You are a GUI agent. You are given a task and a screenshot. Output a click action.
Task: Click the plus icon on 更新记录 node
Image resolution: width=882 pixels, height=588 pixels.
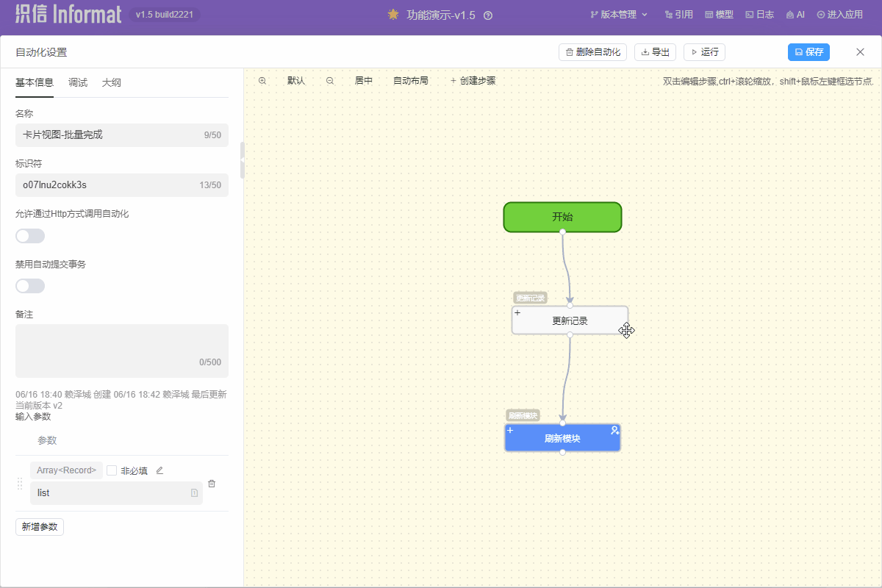click(x=517, y=313)
